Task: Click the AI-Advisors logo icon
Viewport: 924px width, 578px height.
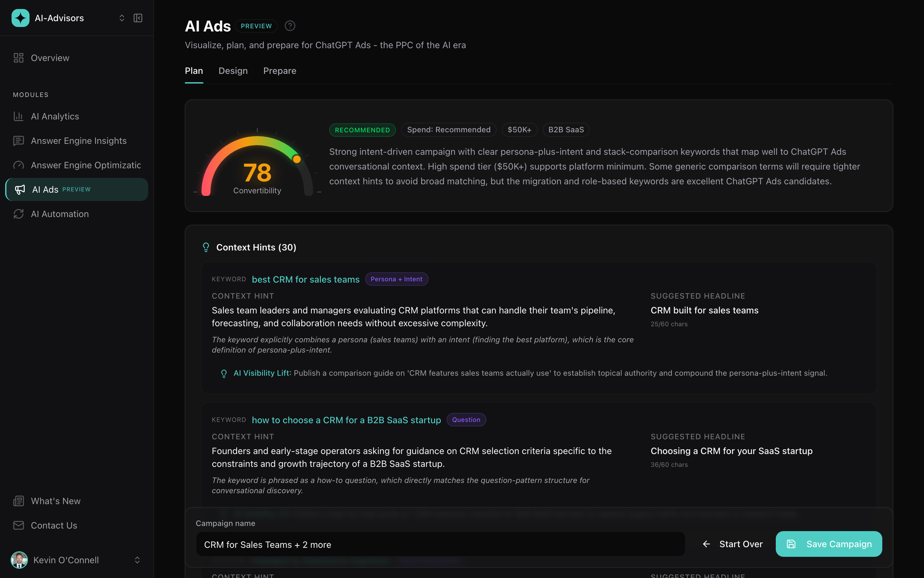Action: pyautogui.click(x=20, y=18)
